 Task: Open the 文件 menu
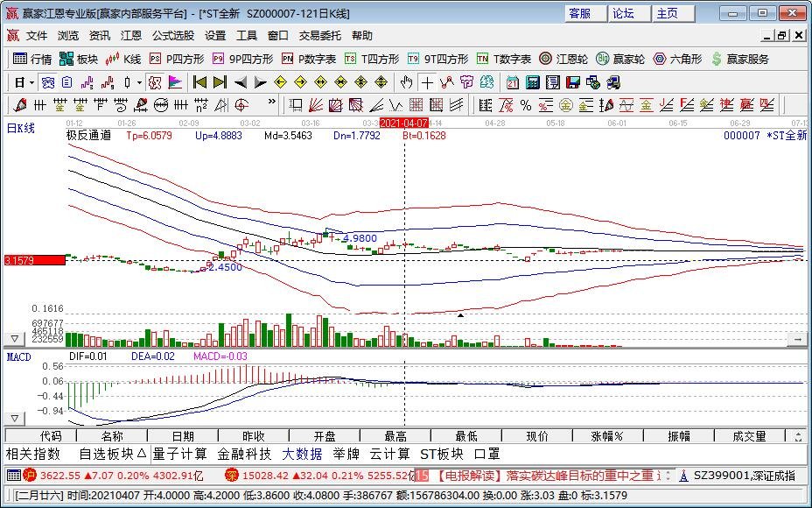pyautogui.click(x=37, y=36)
